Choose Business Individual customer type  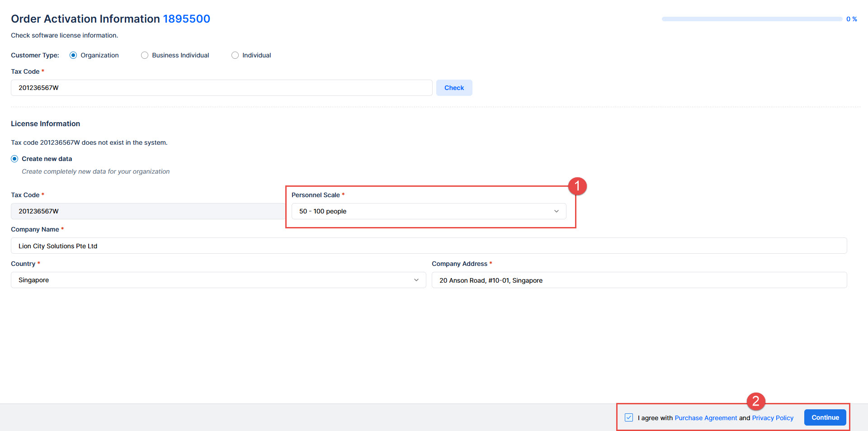point(145,55)
